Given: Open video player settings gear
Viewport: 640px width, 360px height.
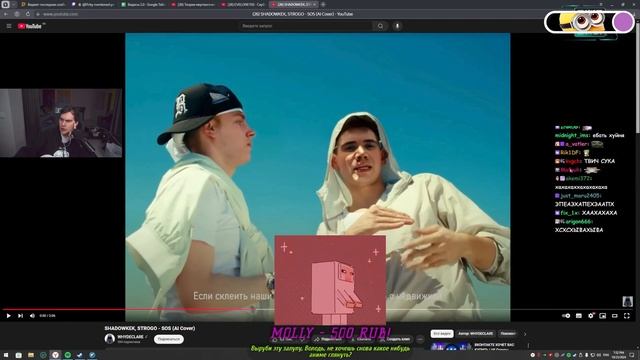Looking at the screenshot, I should click(591, 316).
